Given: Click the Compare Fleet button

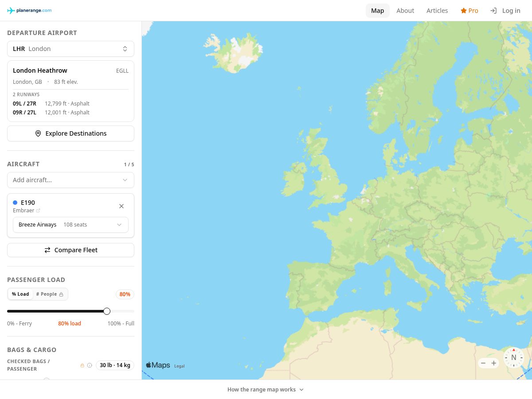Looking at the screenshot, I should click(x=70, y=250).
